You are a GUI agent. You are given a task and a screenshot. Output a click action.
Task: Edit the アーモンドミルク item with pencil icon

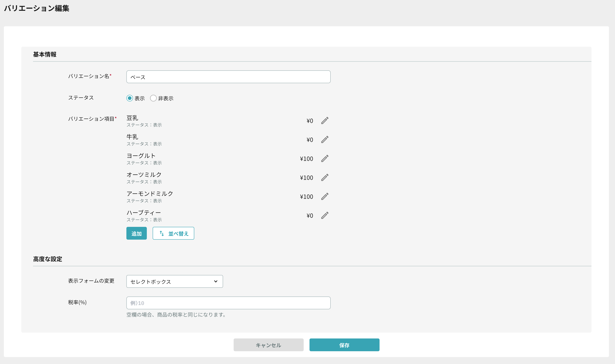324,196
